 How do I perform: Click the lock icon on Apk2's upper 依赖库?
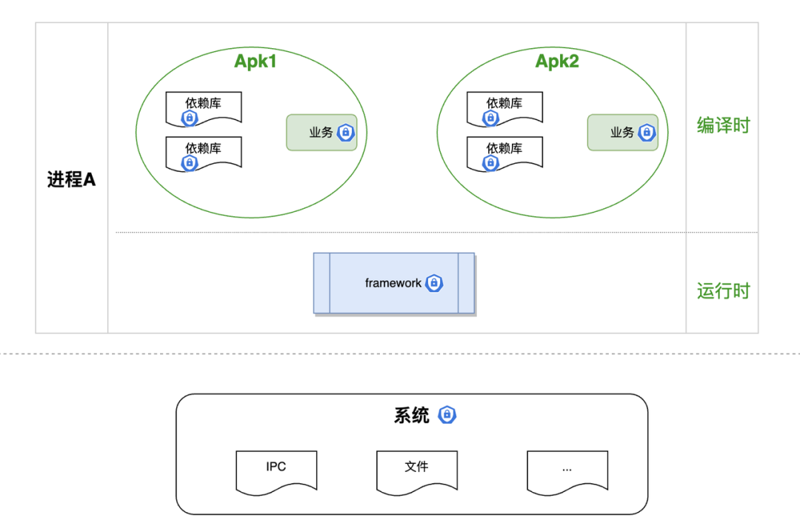[490, 118]
